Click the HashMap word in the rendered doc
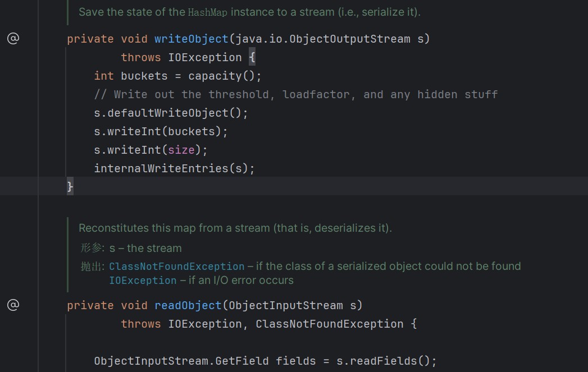 tap(207, 12)
